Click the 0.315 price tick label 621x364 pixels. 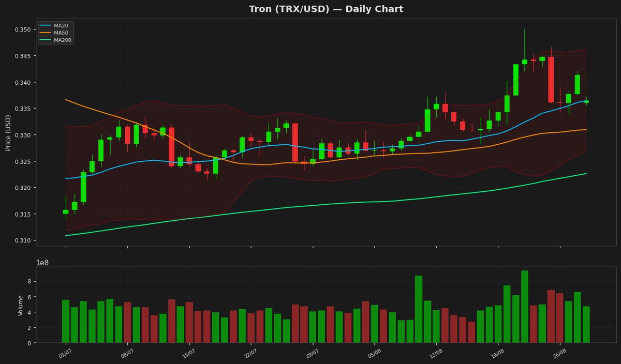point(22,214)
